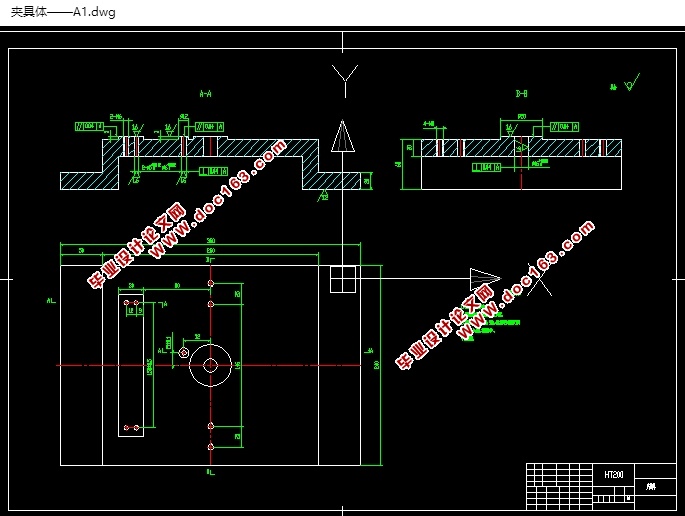Viewport: 685px width, 516px height.
Task: Click the file title 夹具体——A1.dwg
Action: pyautogui.click(x=63, y=12)
